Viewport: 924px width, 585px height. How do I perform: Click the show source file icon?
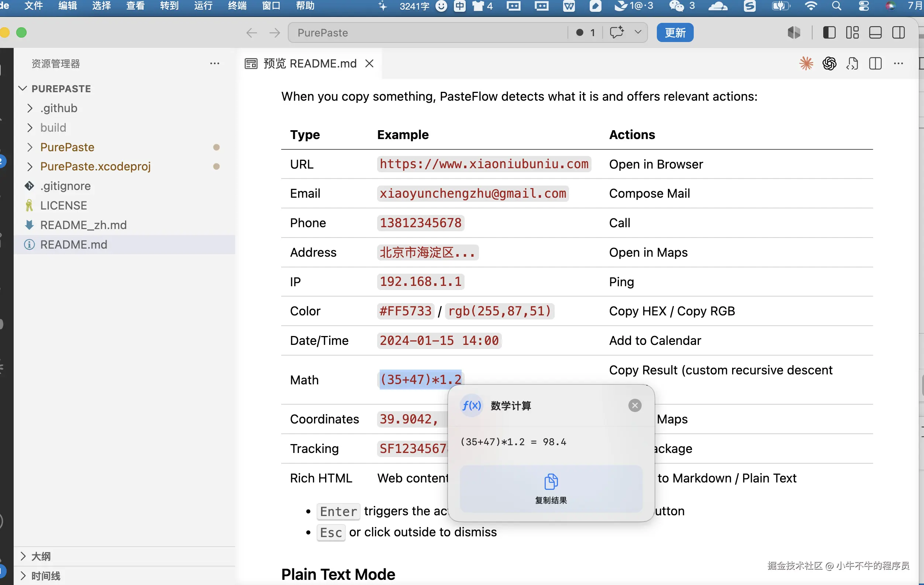pos(852,63)
